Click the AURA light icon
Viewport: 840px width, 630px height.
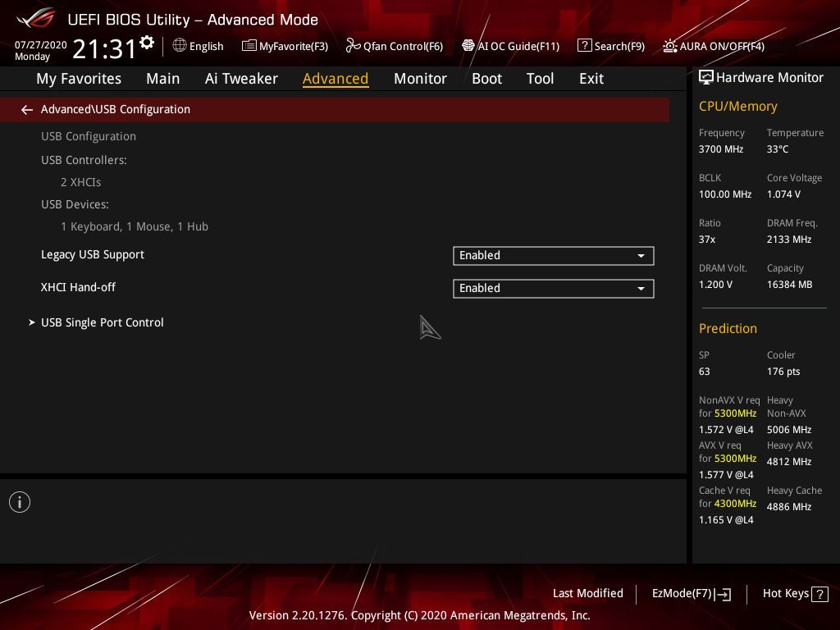pos(669,46)
